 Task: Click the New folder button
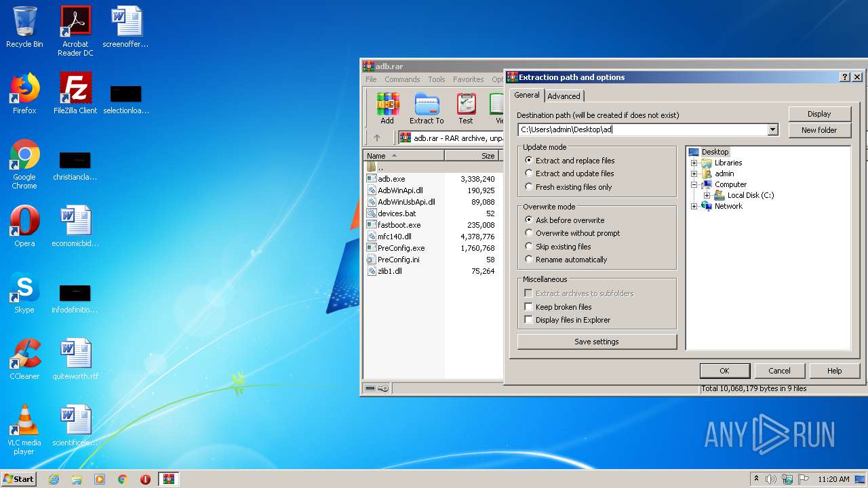click(819, 130)
